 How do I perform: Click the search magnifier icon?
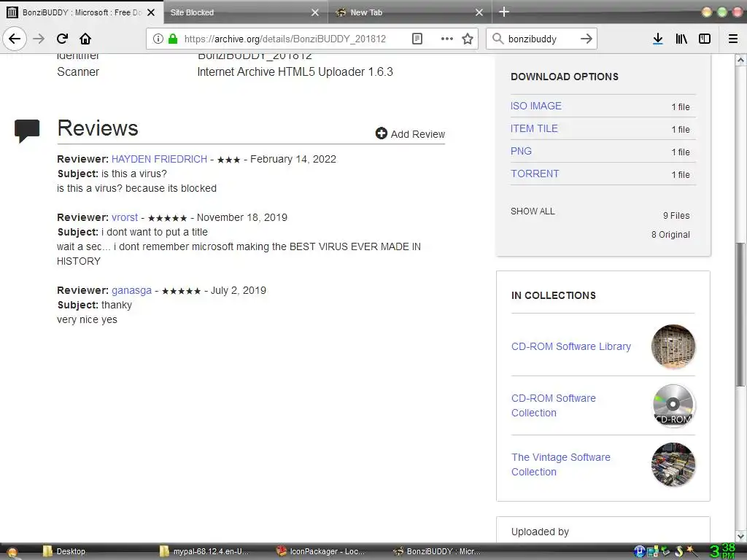498,39
